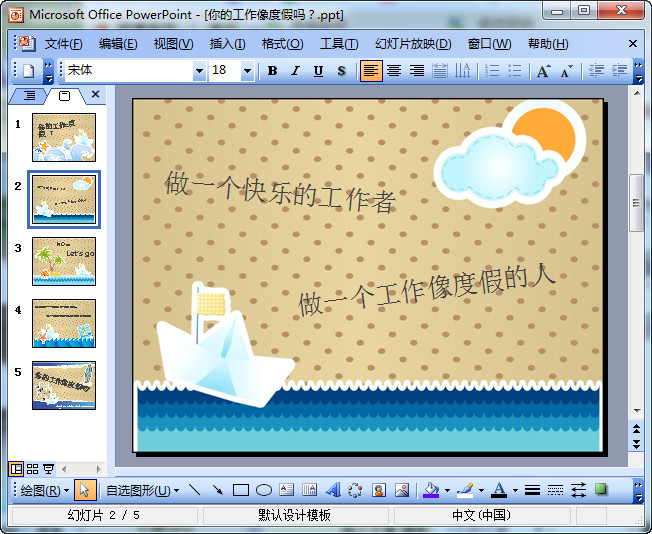This screenshot has width=652, height=534.
Task: Open the 编辑(E) menu
Action: tap(118, 44)
